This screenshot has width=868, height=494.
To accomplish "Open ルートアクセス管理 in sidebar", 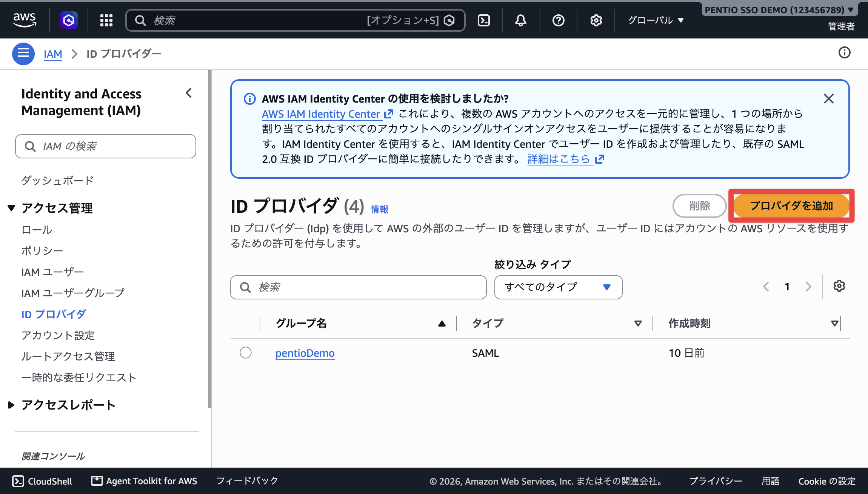I will pyautogui.click(x=68, y=356).
